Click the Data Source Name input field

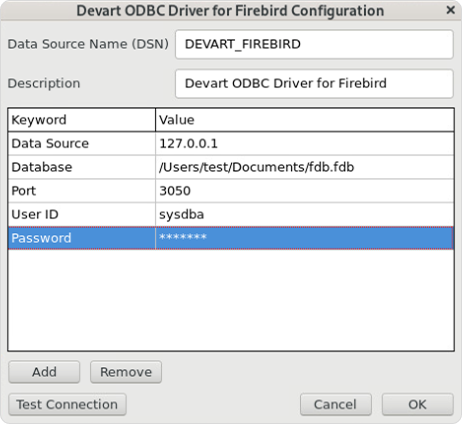(x=314, y=44)
